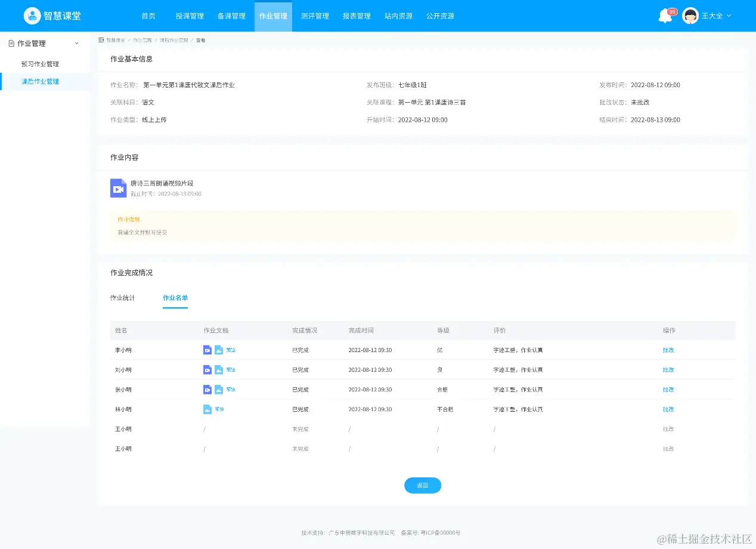Click the breadcrumb menu icon before 智慧课堂
Viewport: 756px width, 549px height.
[x=101, y=40]
